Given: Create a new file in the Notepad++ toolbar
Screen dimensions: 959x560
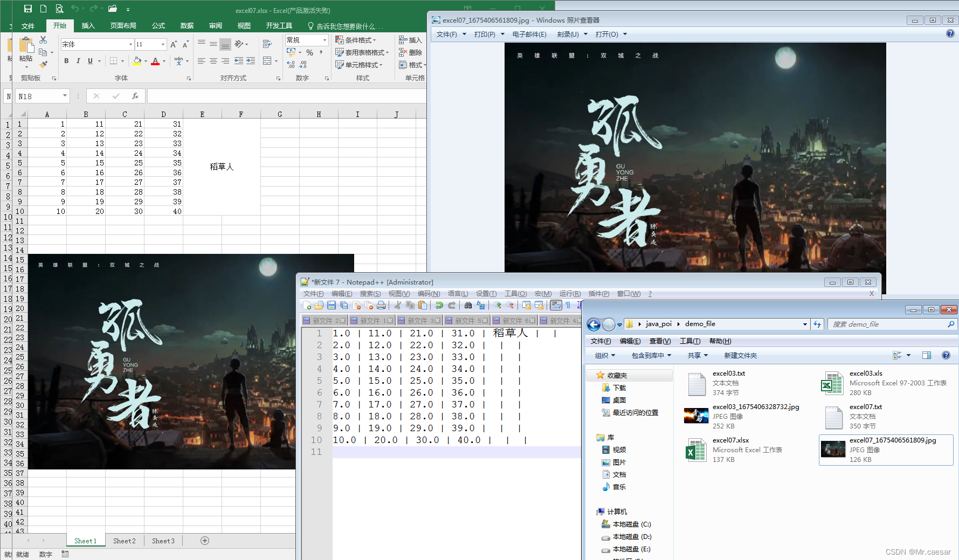Looking at the screenshot, I should 307,306.
